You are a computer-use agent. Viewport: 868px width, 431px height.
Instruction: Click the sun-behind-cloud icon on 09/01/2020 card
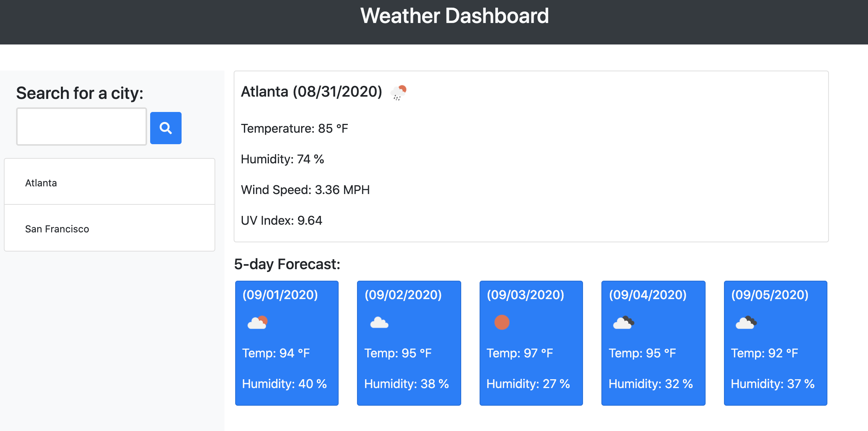pyautogui.click(x=258, y=323)
